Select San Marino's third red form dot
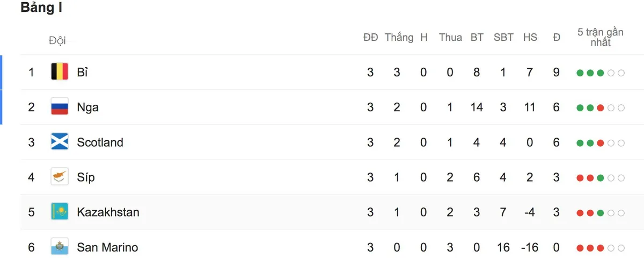 601,248
